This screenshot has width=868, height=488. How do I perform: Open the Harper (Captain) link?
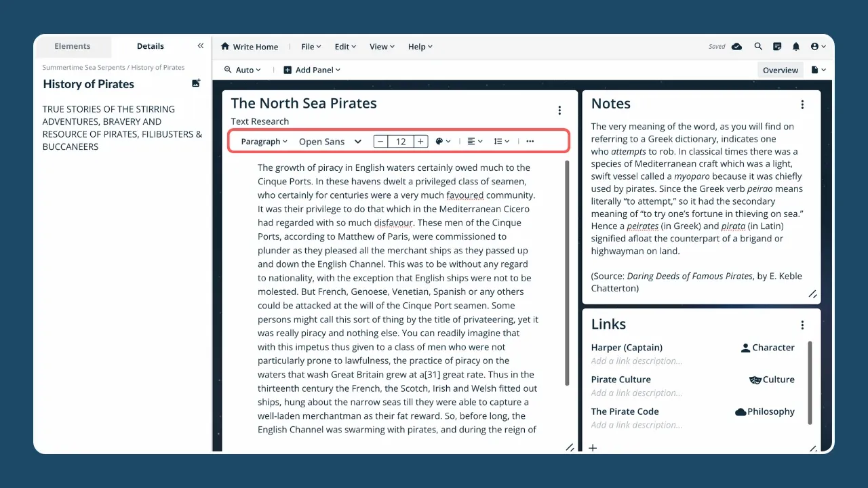click(x=627, y=348)
